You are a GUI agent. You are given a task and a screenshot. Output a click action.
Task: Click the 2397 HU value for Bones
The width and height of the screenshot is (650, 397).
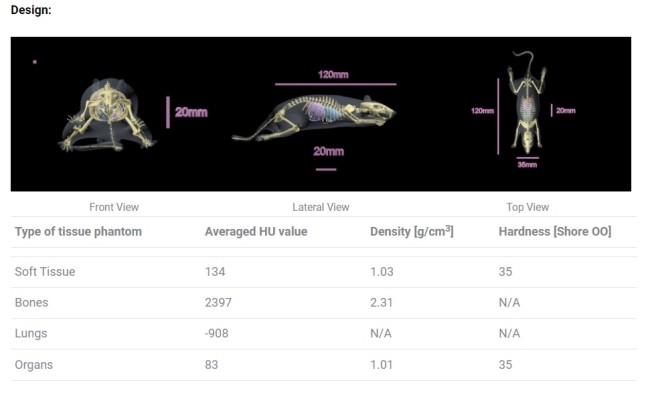(218, 303)
